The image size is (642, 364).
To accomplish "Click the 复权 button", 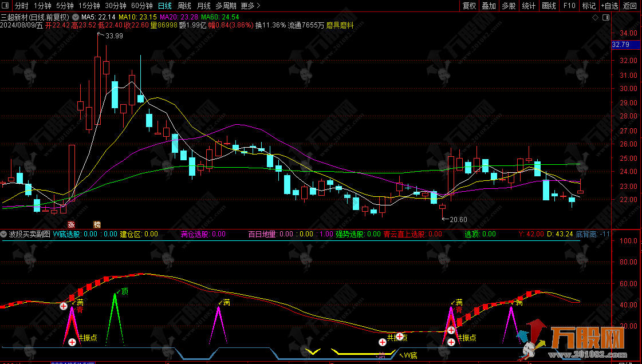I will click(469, 6).
